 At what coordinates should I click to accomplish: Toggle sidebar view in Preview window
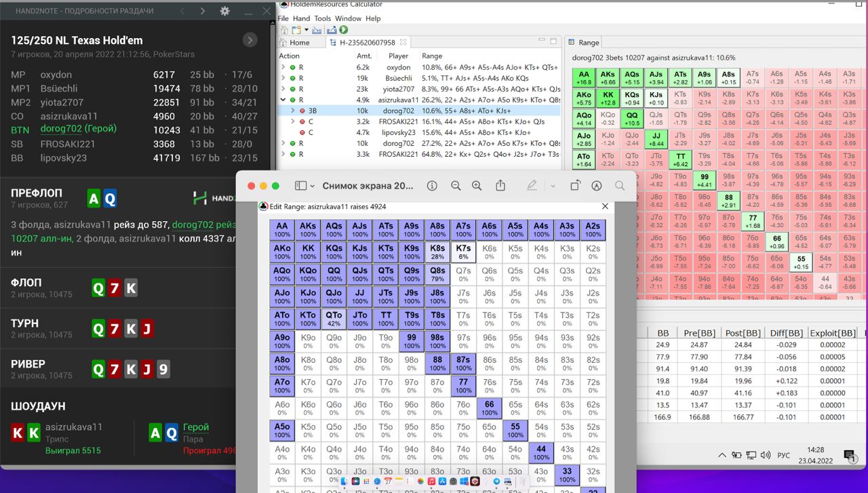(x=300, y=186)
